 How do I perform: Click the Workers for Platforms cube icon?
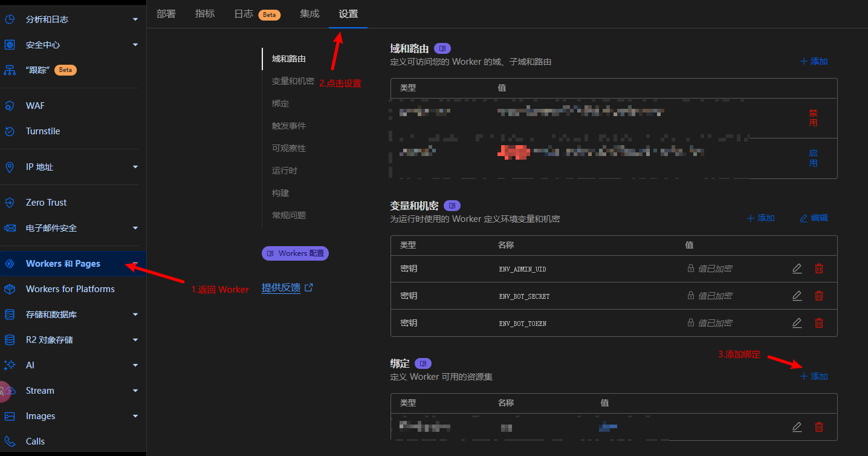(10, 289)
